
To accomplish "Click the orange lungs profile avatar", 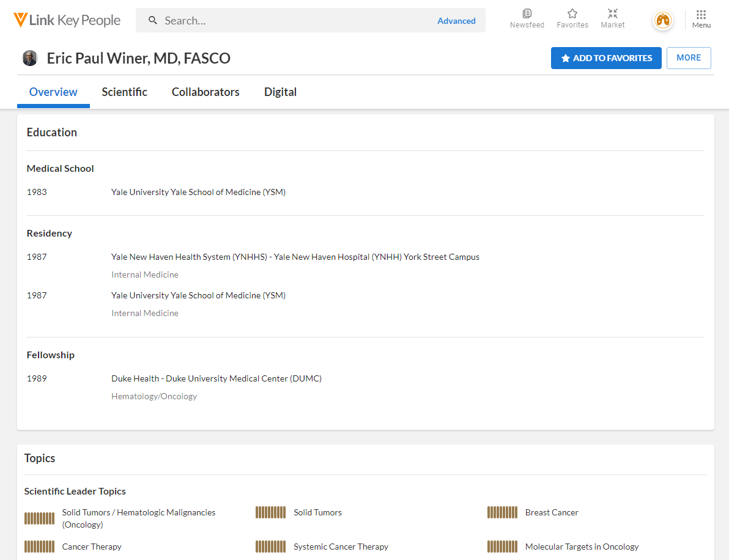I will click(662, 21).
